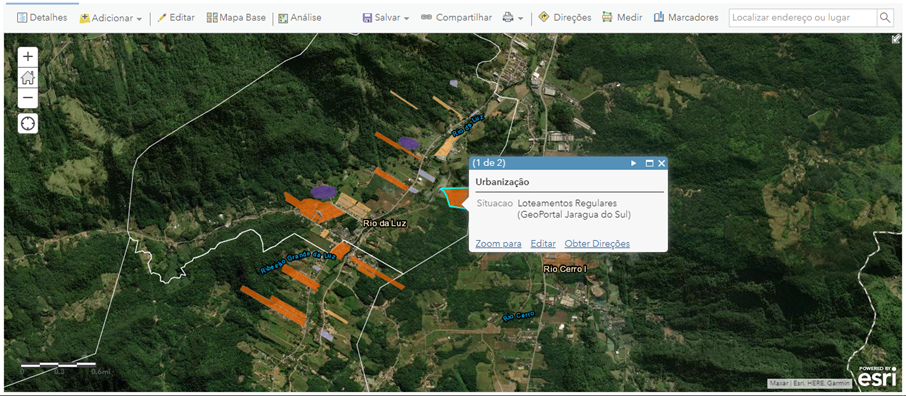
Task: Click the search magnifier icon
Action: tap(885, 17)
